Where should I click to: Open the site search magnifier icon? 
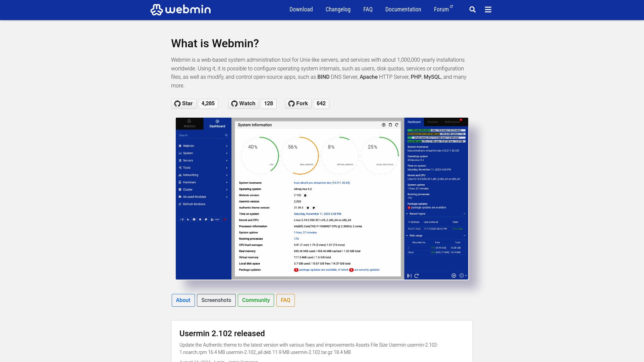[x=472, y=10]
